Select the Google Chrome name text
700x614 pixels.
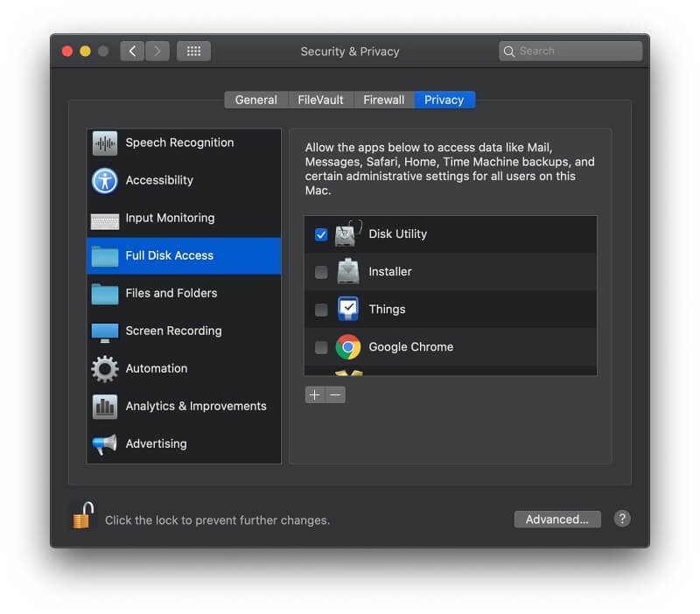pos(411,346)
